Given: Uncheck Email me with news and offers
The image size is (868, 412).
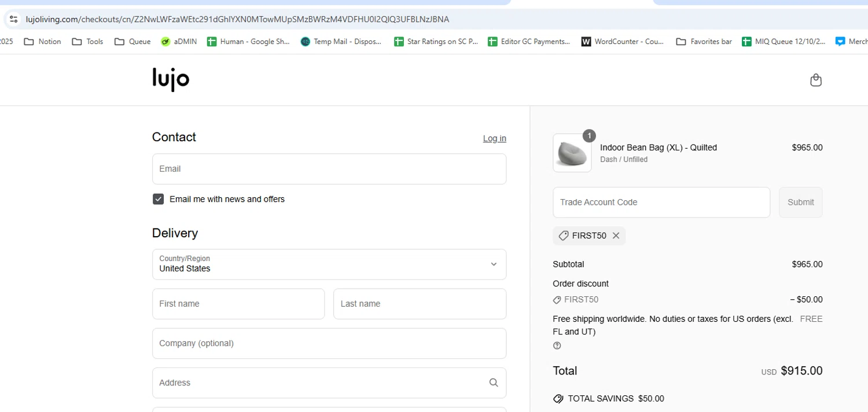Looking at the screenshot, I should [159, 199].
